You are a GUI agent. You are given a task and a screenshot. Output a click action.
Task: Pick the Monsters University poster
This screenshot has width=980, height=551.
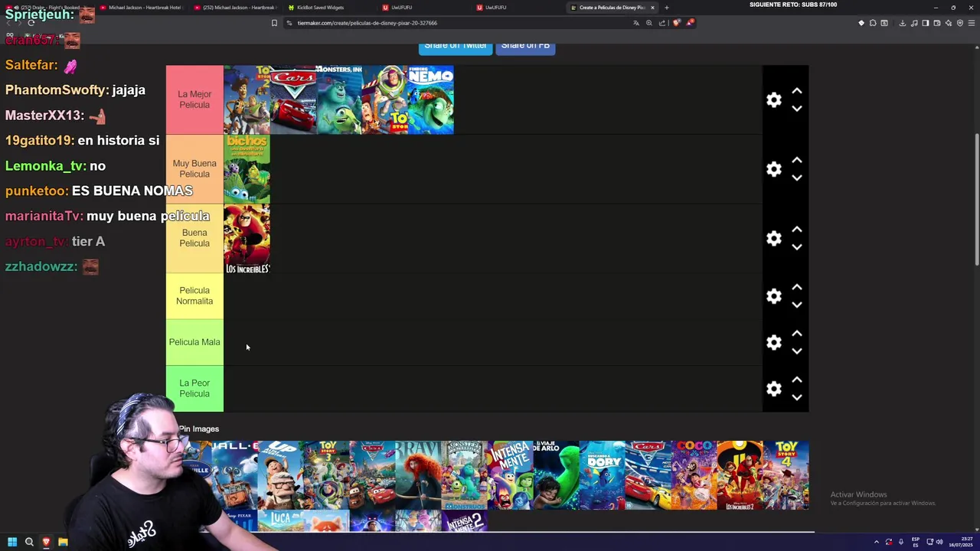pyautogui.click(x=464, y=475)
